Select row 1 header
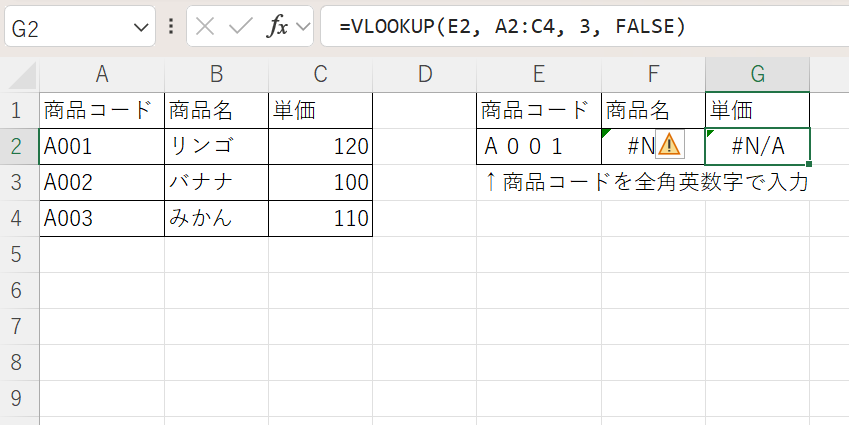This screenshot has height=425, width=849. tap(19, 110)
